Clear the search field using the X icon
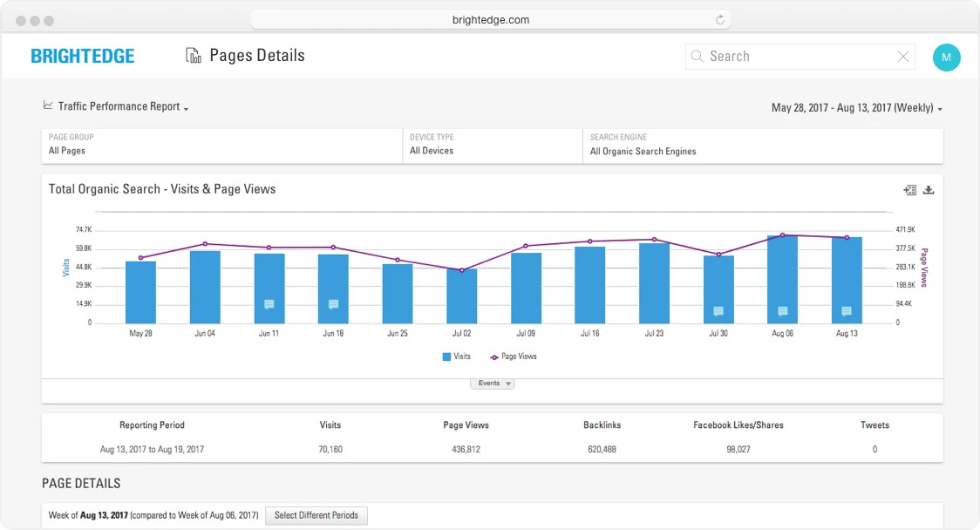The width and height of the screenshot is (980, 530). [903, 56]
